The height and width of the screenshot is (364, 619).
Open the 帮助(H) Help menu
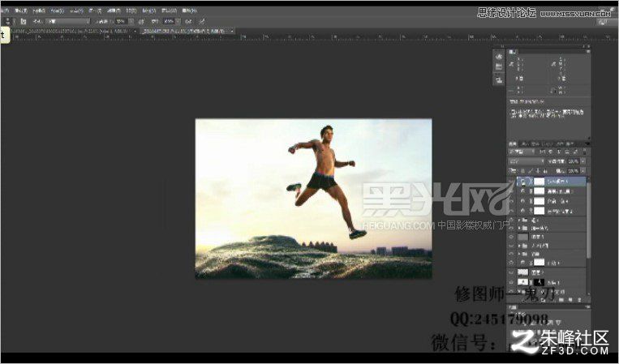(x=189, y=11)
